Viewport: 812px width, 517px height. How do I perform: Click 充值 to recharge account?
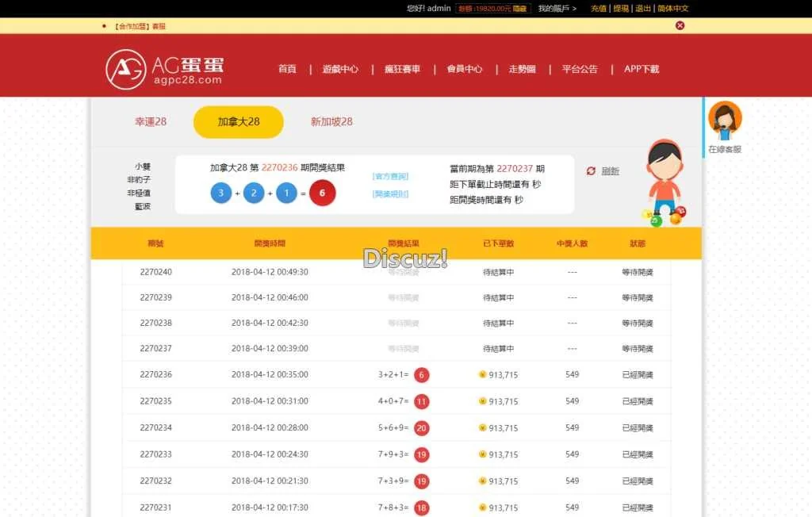[x=599, y=9]
